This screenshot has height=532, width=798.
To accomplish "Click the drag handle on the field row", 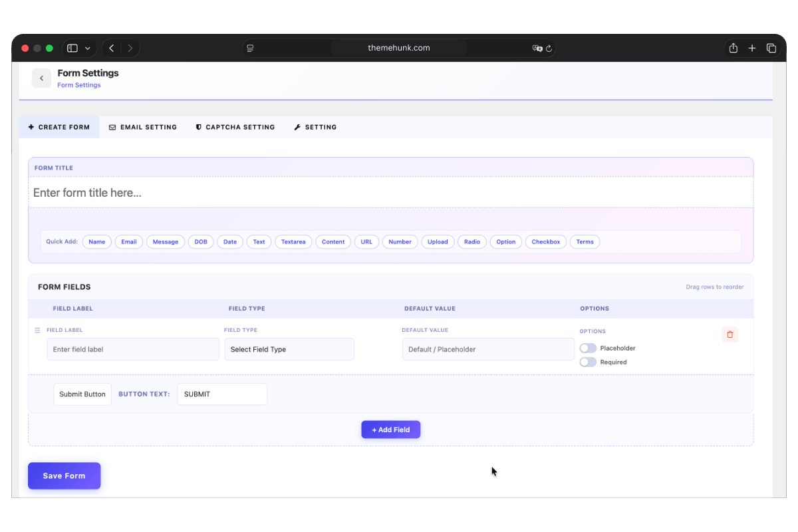I will (x=37, y=331).
